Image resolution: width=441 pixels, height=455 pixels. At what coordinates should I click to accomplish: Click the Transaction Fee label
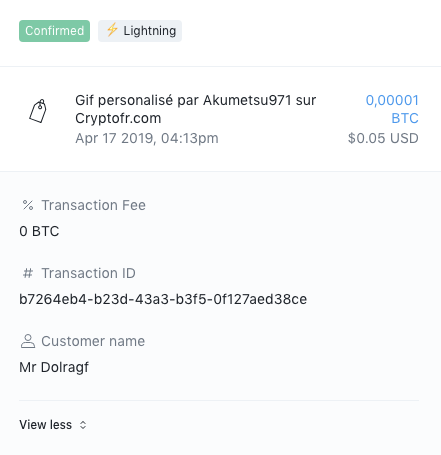[93, 205]
